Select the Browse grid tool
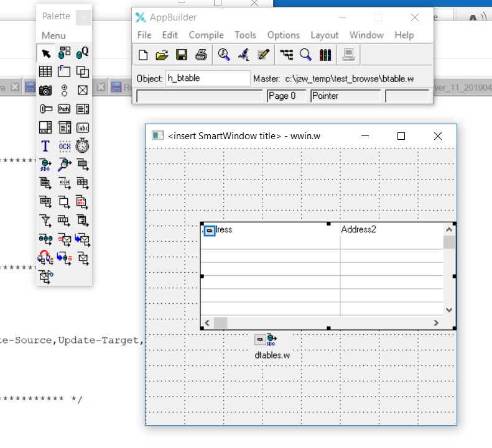The width and height of the screenshot is (492, 448). click(x=45, y=71)
